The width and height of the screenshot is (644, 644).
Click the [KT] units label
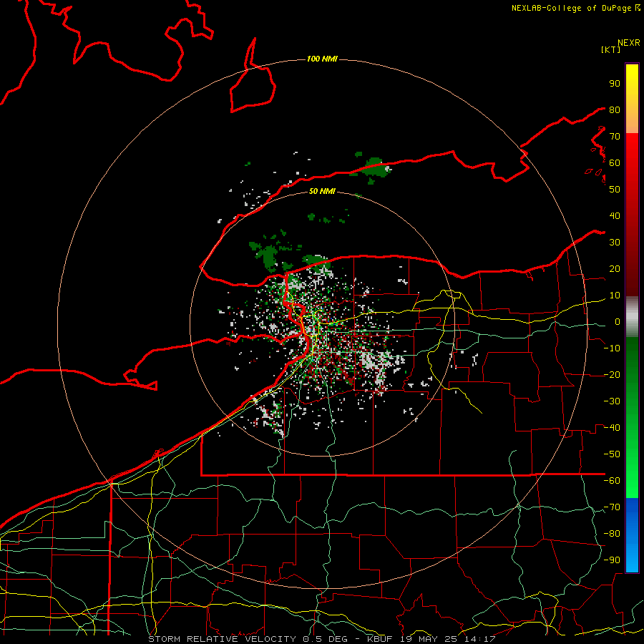click(x=611, y=49)
